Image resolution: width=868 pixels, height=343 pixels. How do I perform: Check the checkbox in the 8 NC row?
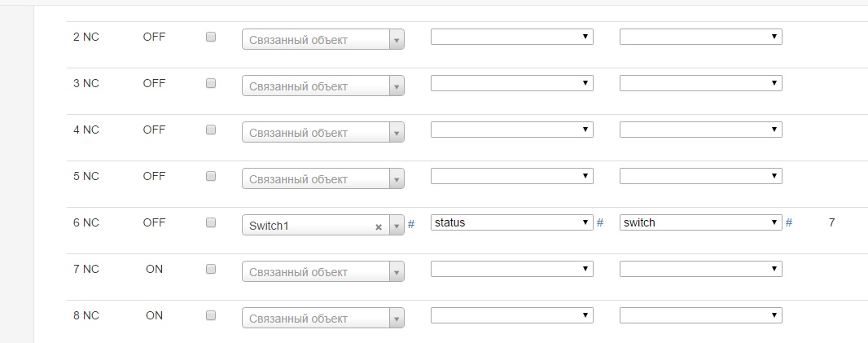pyautogui.click(x=211, y=315)
